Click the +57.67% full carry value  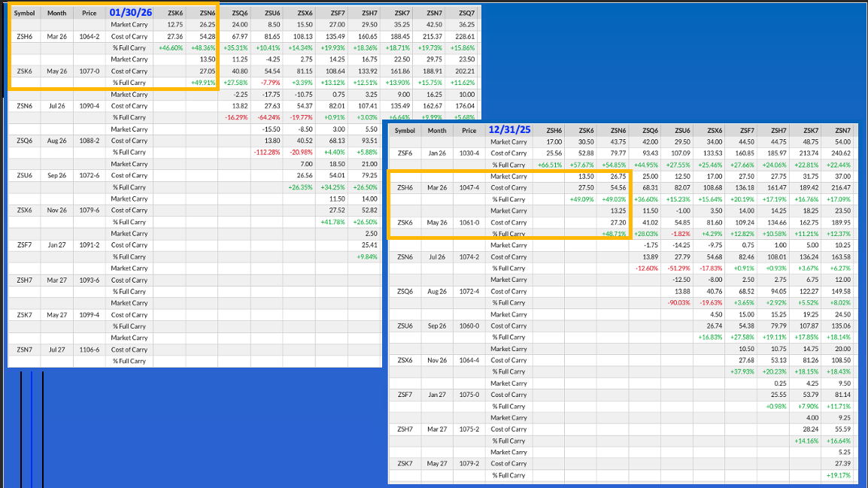[x=582, y=165]
